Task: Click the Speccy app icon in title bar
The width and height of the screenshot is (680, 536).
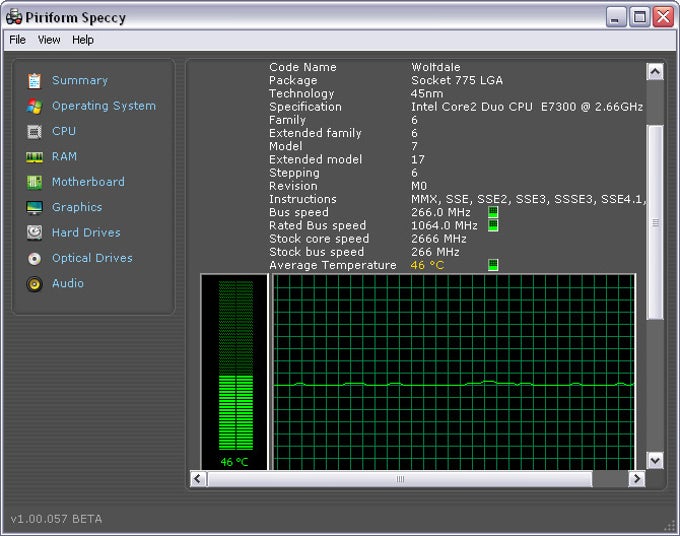Action: coord(14,17)
